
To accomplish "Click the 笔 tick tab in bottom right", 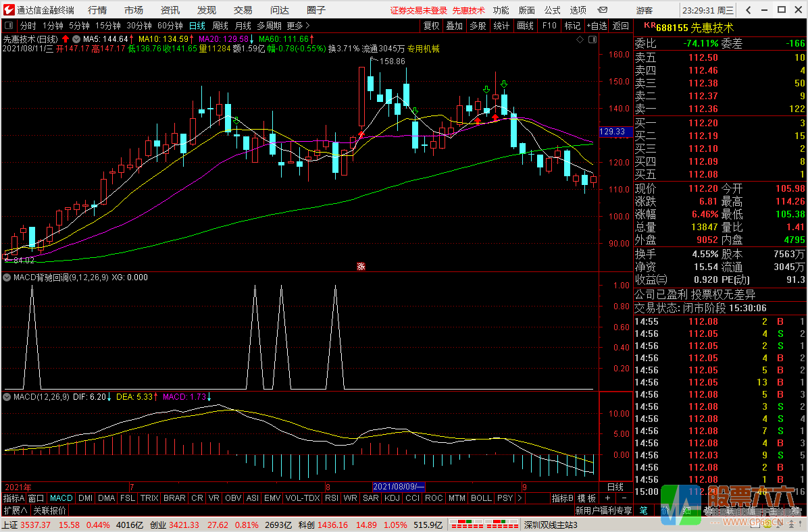I will [x=644, y=510].
